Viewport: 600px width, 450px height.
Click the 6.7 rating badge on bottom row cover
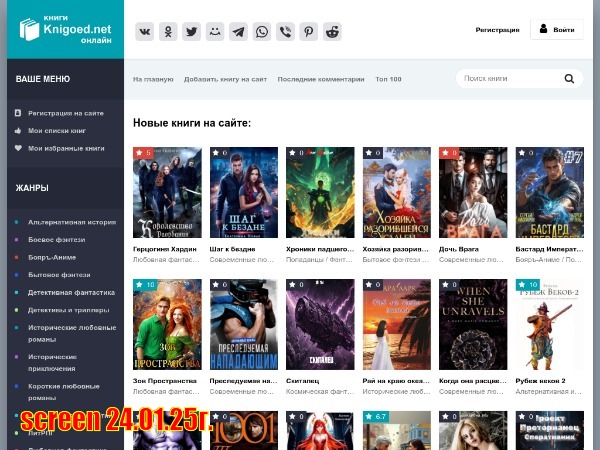pos(376,417)
